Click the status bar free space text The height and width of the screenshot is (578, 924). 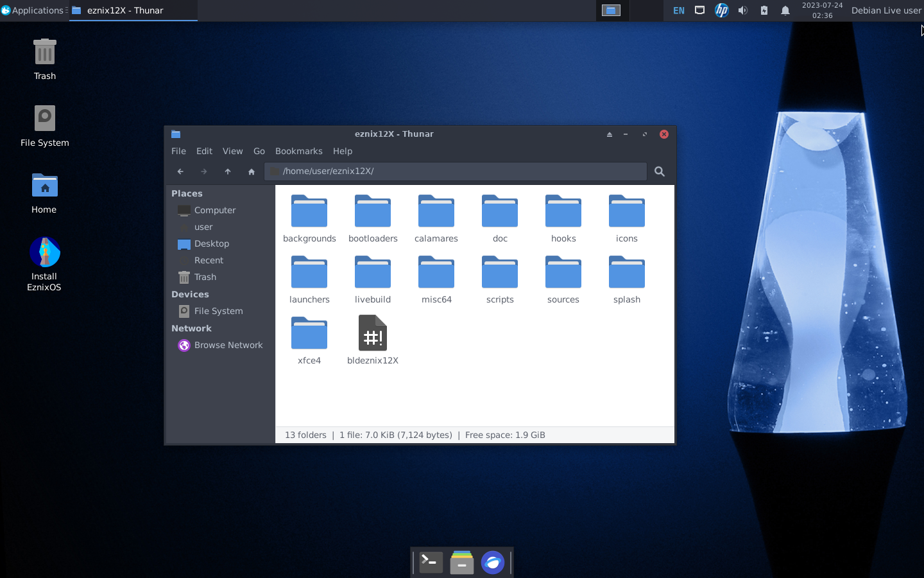coord(505,435)
